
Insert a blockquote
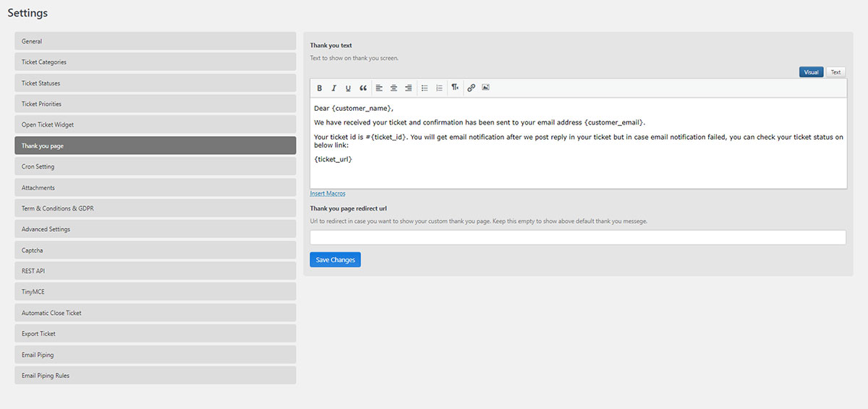click(363, 88)
